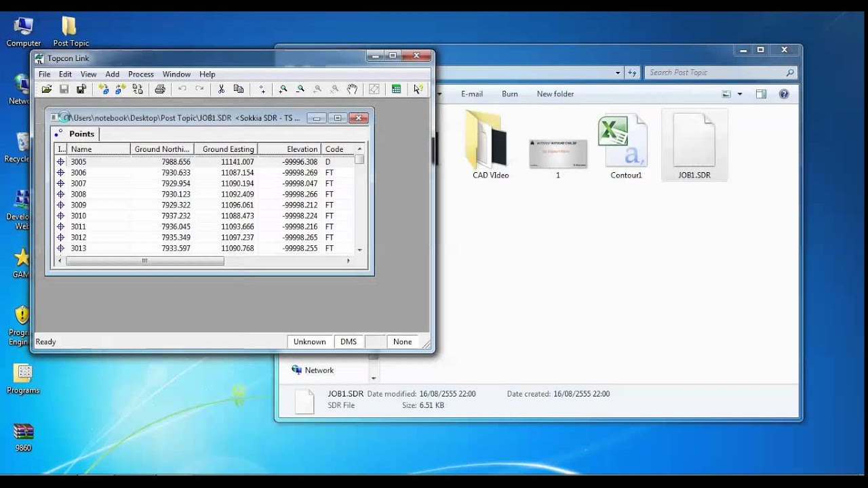Open the change view dropdown arrow
This screenshot has height=488, width=868.
(740, 94)
